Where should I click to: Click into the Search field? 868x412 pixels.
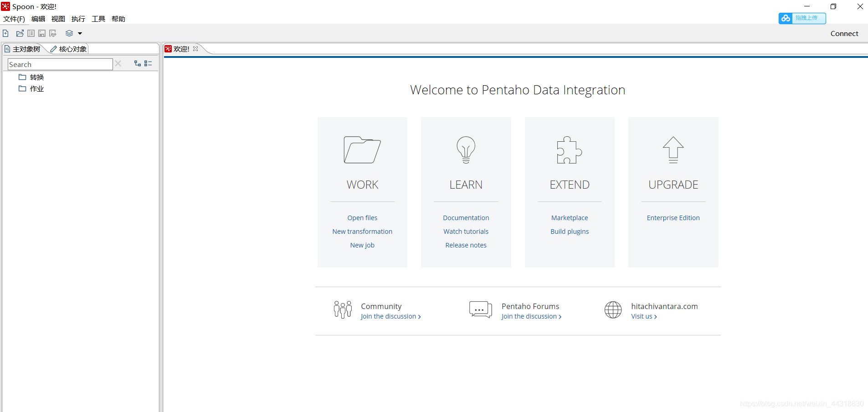point(60,64)
